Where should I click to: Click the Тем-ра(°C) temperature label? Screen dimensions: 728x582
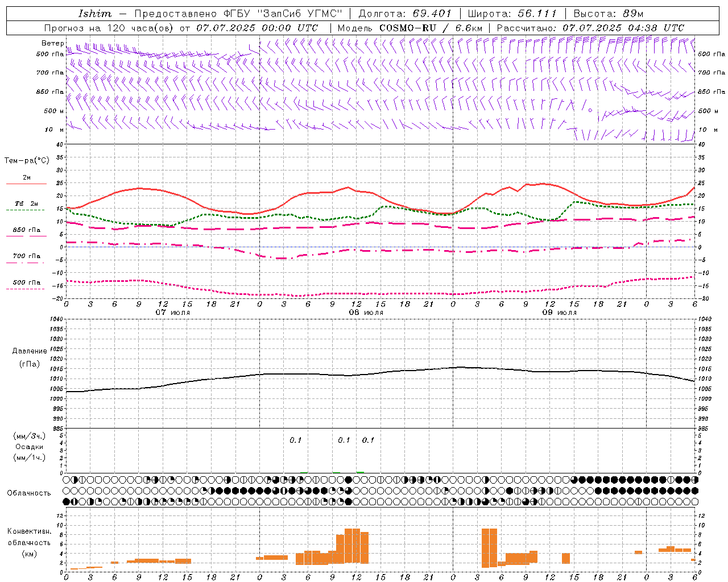(x=27, y=161)
